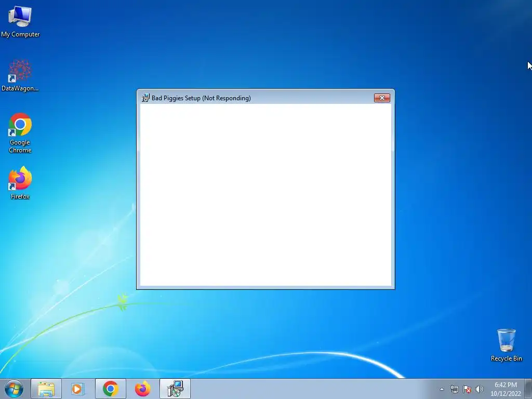Select the Google Chrome desktop shortcut
Image resolution: width=532 pixels, height=399 pixels.
click(20, 133)
